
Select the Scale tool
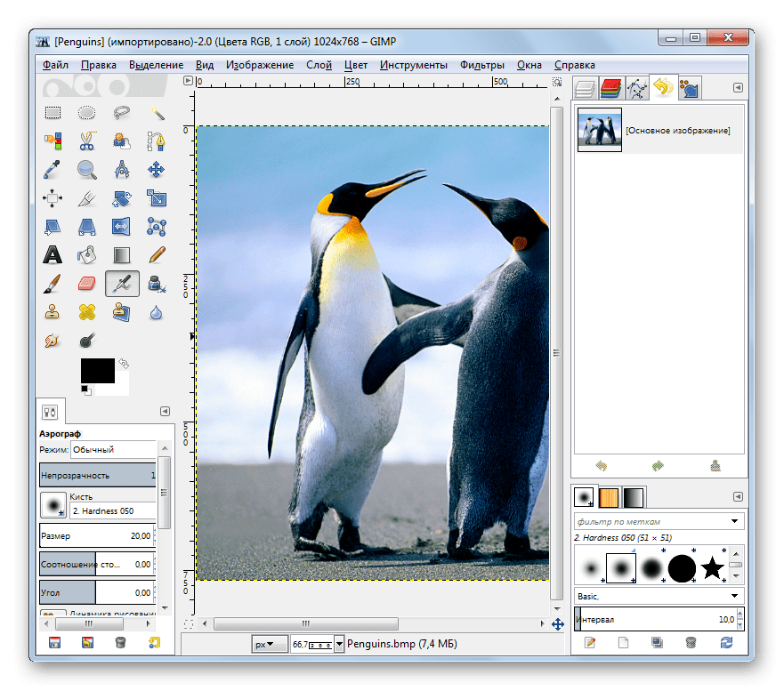pyautogui.click(x=157, y=198)
